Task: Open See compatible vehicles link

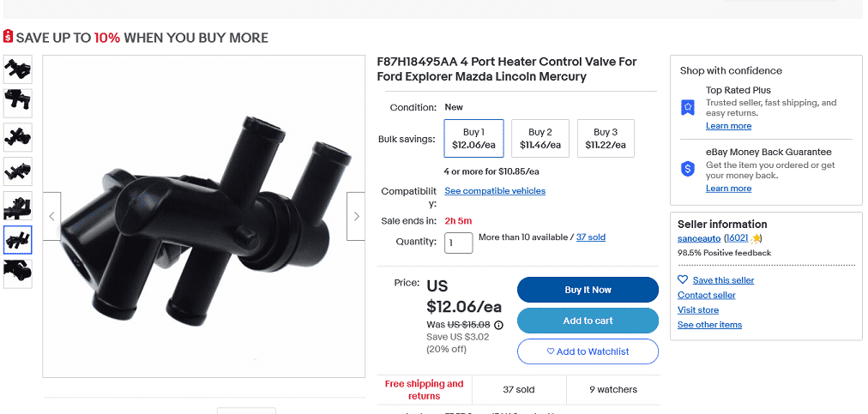Action: pos(495,191)
